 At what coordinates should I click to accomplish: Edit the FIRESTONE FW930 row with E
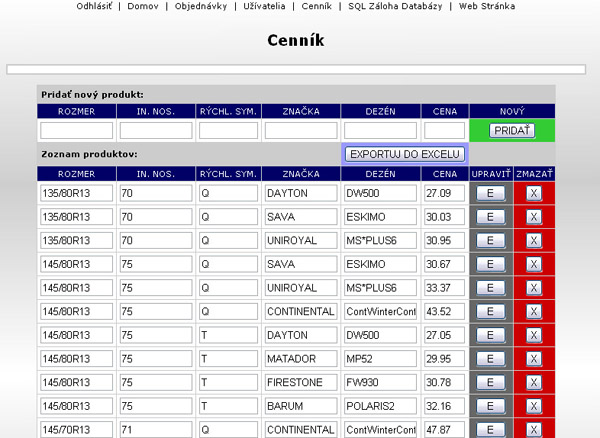[x=490, y=382]
